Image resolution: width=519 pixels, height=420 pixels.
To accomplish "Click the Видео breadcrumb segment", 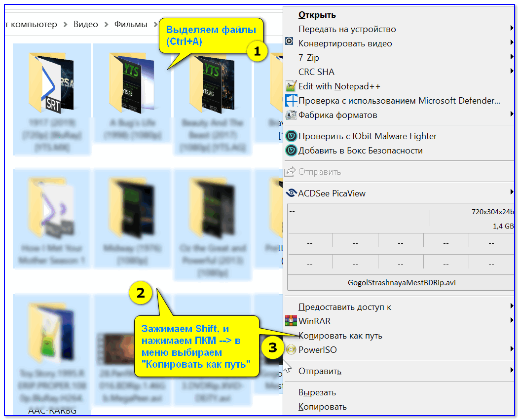I will click(x=86, y=24).
